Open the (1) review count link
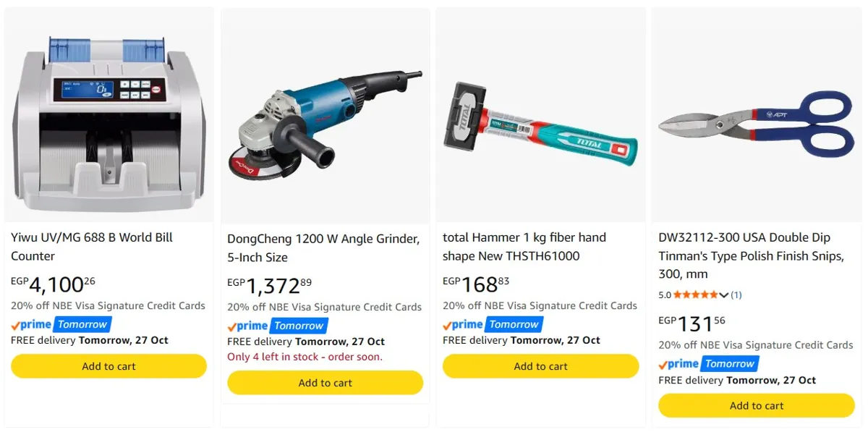 pos(736,295)
